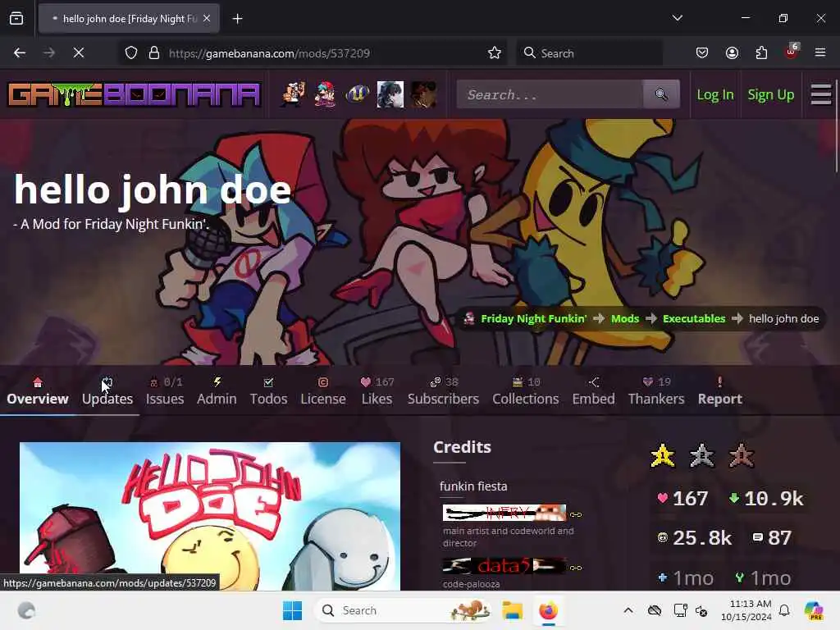Bookmark this page with the star icon
The width and height of the screenshot is (840, 630).
[494, 53]
